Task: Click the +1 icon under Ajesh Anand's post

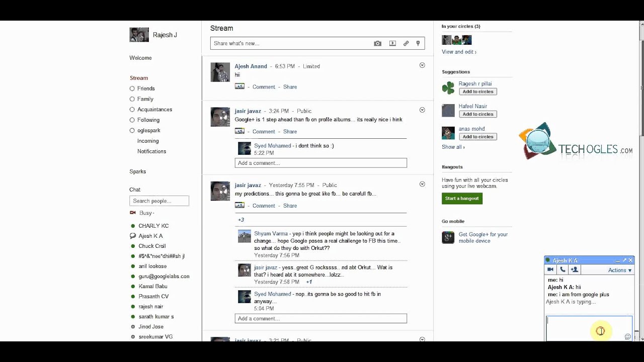Action: click(x=239, y=86)
